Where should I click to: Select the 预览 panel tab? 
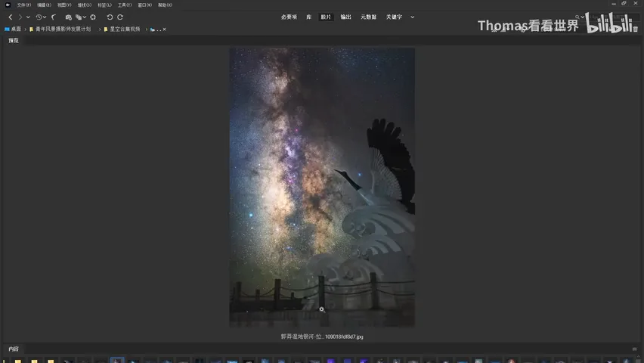click(14, 41)
